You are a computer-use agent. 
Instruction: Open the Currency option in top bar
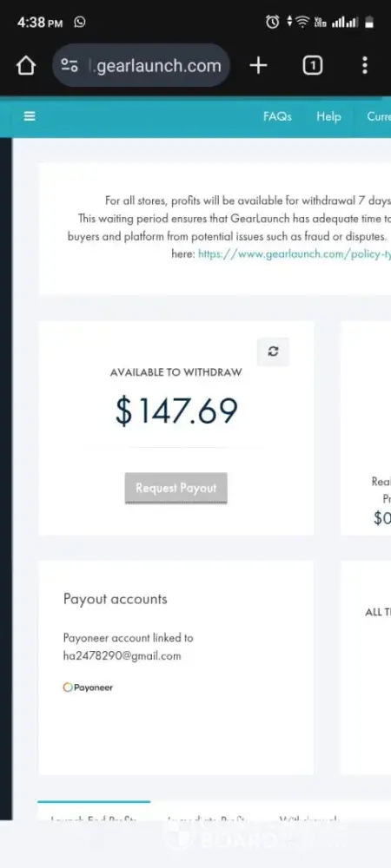pyautogui.click(x=379, y=116)
